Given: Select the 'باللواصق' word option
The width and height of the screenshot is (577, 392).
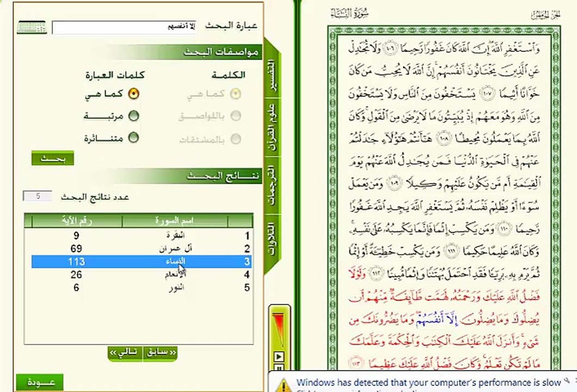Looking at the screenshot, I should [236, 116].
